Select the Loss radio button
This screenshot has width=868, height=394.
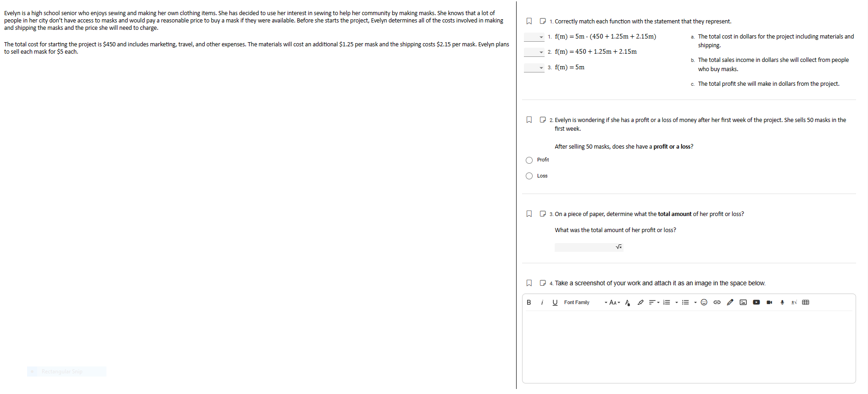pyautogui.click(x=529, y=176)
